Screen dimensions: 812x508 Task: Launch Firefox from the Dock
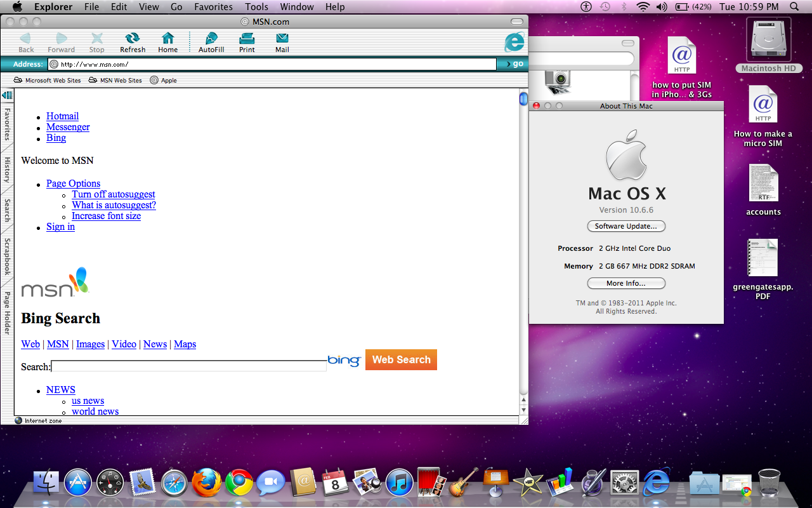click(206, 483)
